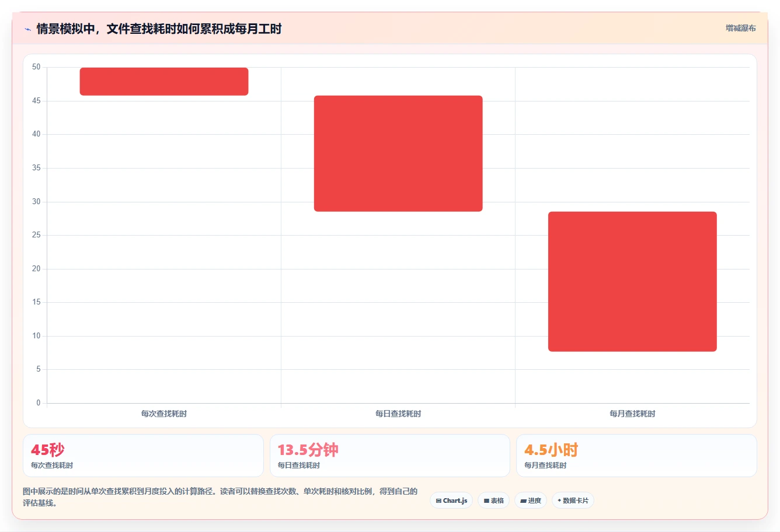Click the red bar for 每次查找耗时
This screenshot has width=780, height=532.
pyautogui.click(x=164, y=82)
